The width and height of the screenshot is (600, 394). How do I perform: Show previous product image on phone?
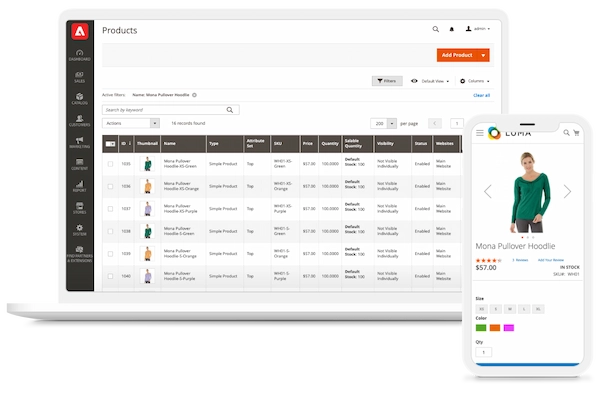[x=488, y=191]
